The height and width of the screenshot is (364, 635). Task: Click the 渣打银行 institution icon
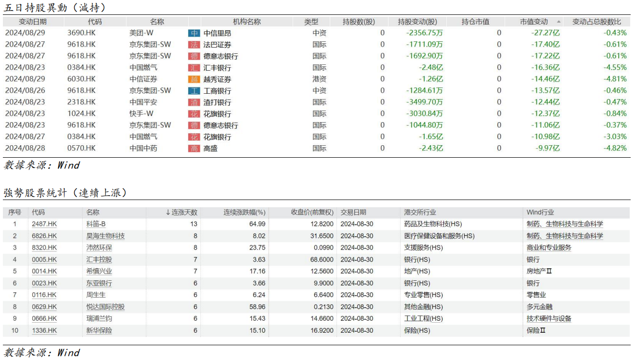point(194,102)
